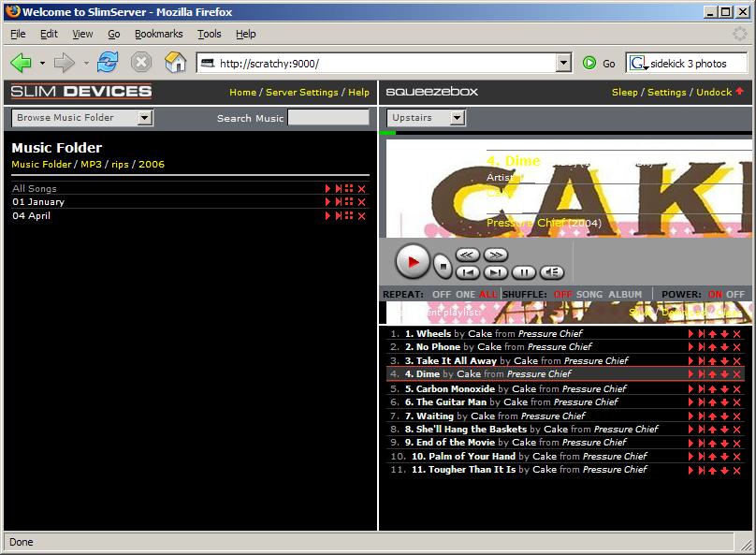756x555 pixels.
Task: Click the Search Music input field
Action: point(328,118)
